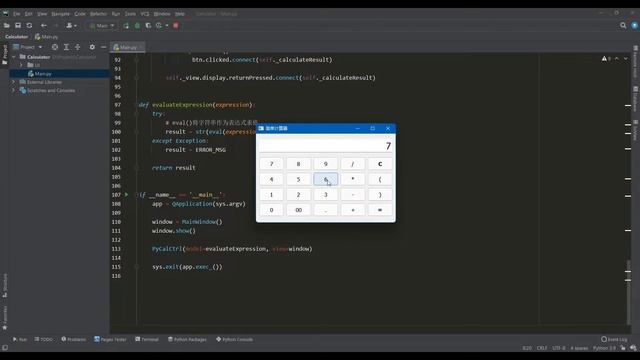Expand External Libraries node
The height and width of the screenshot is (360, 640).
[x=14, y=82]
